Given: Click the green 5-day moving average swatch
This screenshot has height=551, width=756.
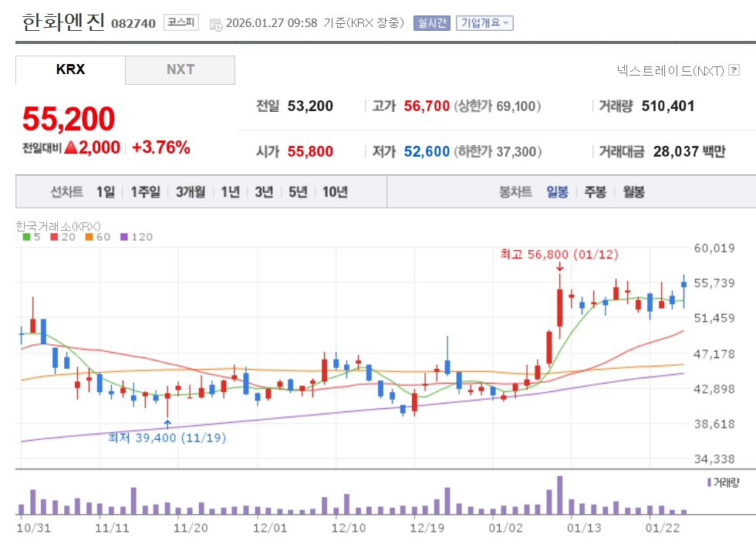Looking at the screenshot, I should pyautogui.click(x=26, y=237).
